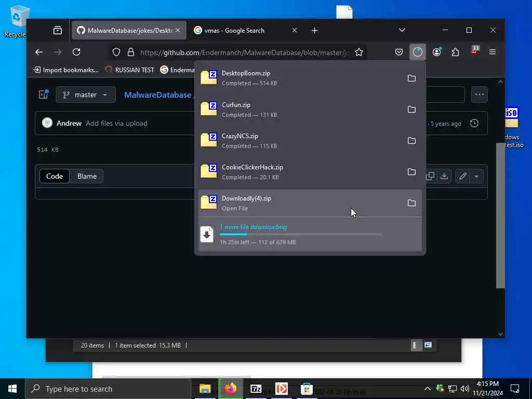View site security lock information
This screenshot has width=532, height=399.
[x=130, y=52]
